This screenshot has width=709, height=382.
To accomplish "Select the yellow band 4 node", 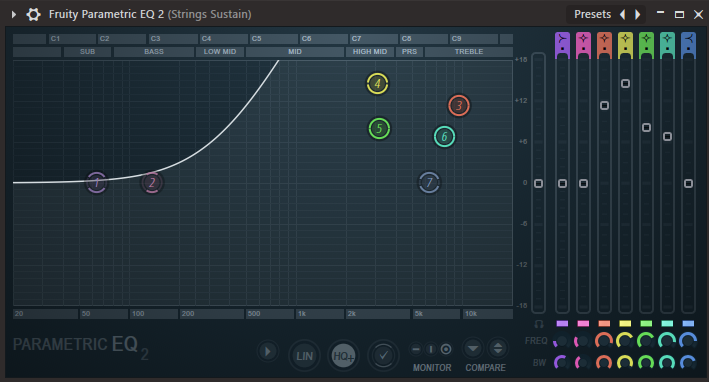I will pyautogui.click(x=378, y=84).
